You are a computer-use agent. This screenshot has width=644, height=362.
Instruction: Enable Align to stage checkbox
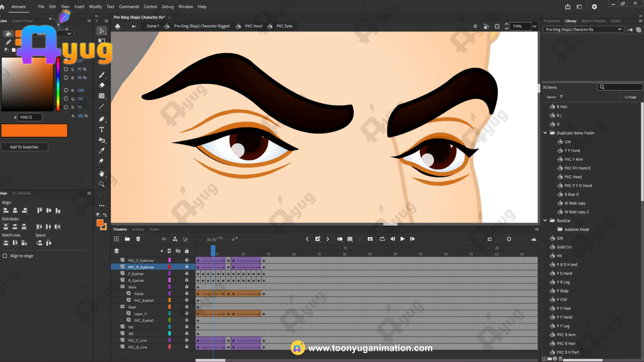click(x=5, y=256)
